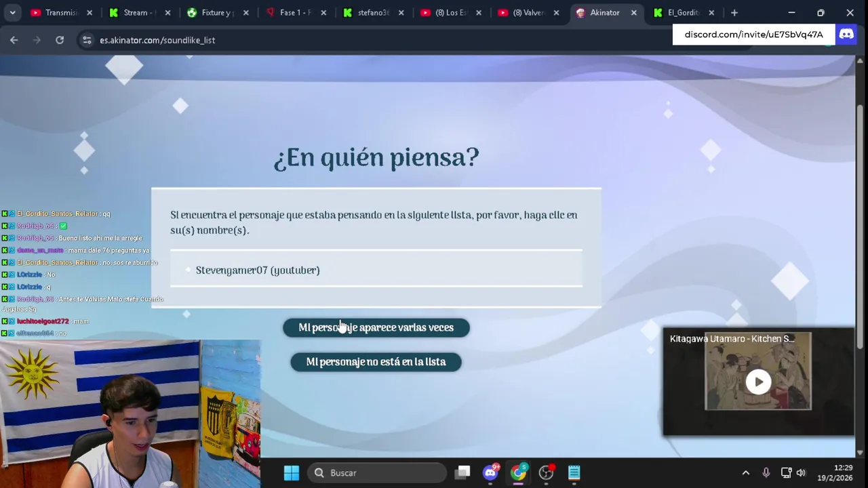Expand the tab search dropdown
868x488 pixels.
pyautogui.click(x=12, y=12)
